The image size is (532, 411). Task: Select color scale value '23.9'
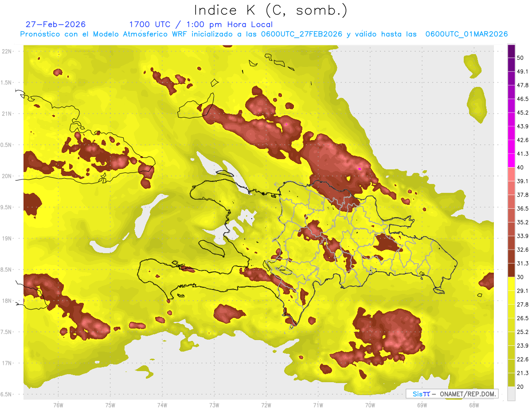click(523, 346)
